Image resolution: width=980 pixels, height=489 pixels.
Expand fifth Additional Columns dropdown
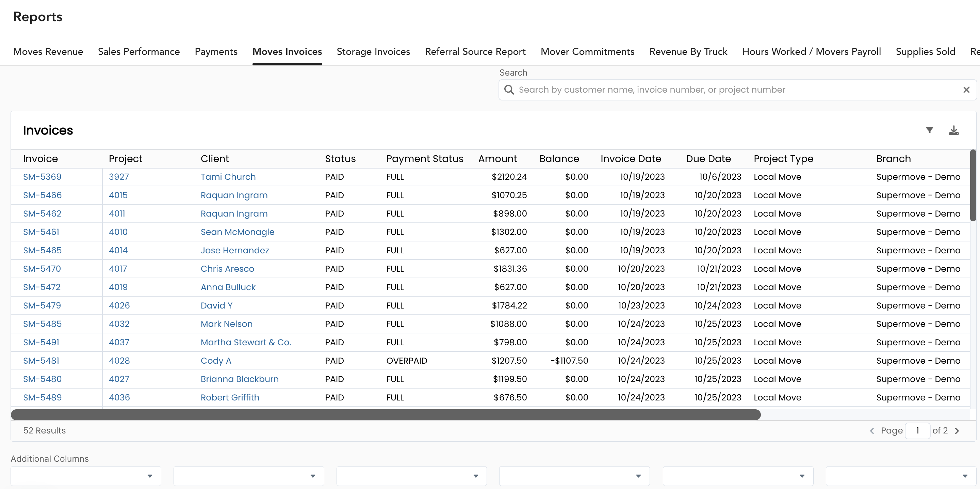point(738,476)
